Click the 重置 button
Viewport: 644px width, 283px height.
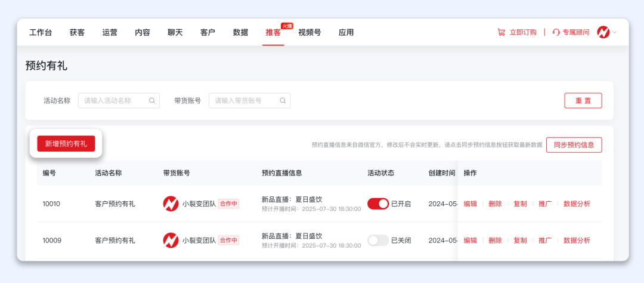click(583, 101)
